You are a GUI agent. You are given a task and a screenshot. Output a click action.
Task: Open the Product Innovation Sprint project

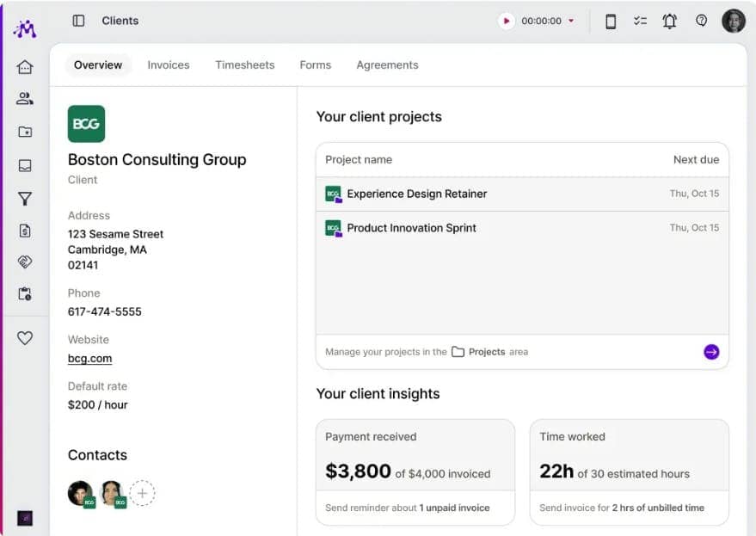click(522, 228)
